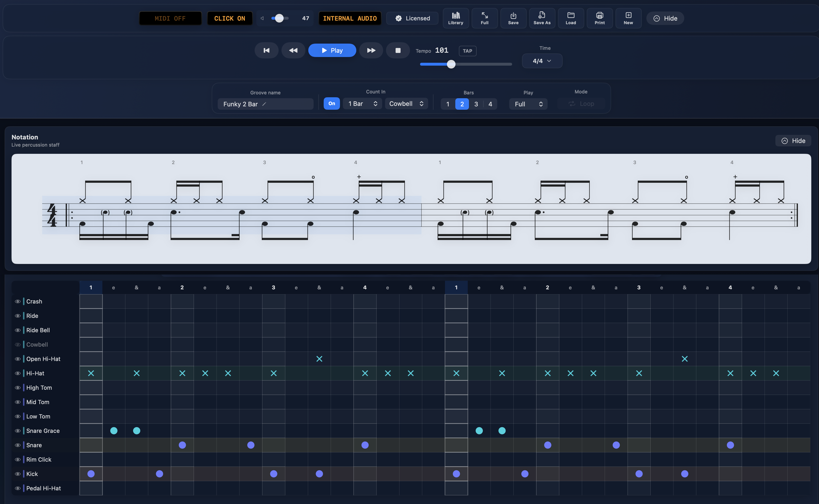Image resolution: width=819 pixels, height=504 pixels.
Task: Toggle Ride Bell visibility eye
Action: tap(18, 330)
